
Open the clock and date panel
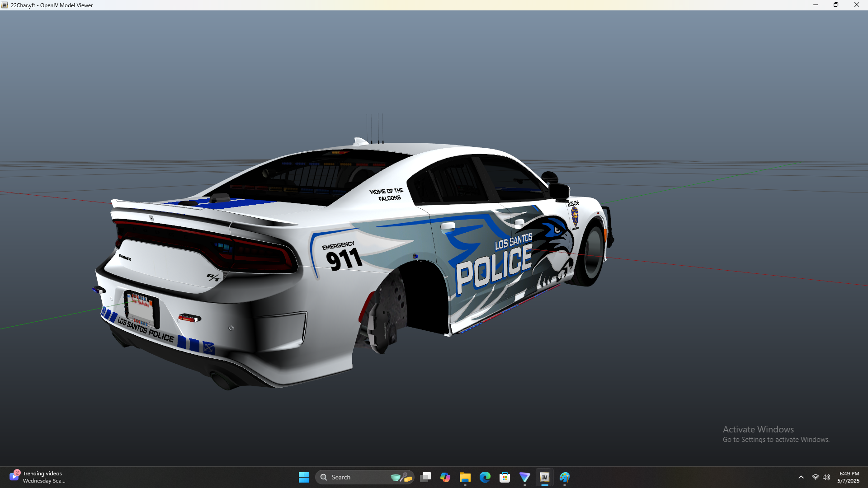pyautogui.click(x=849, y=477)
